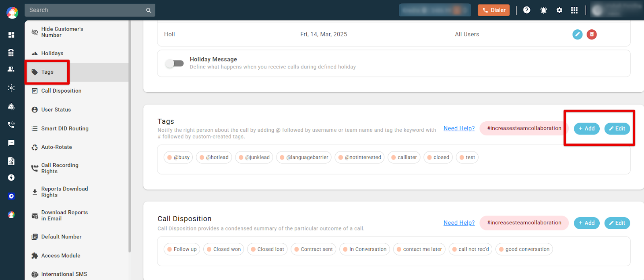
Task: Select Tags in settings sidebar
Action: coord(76,72)
